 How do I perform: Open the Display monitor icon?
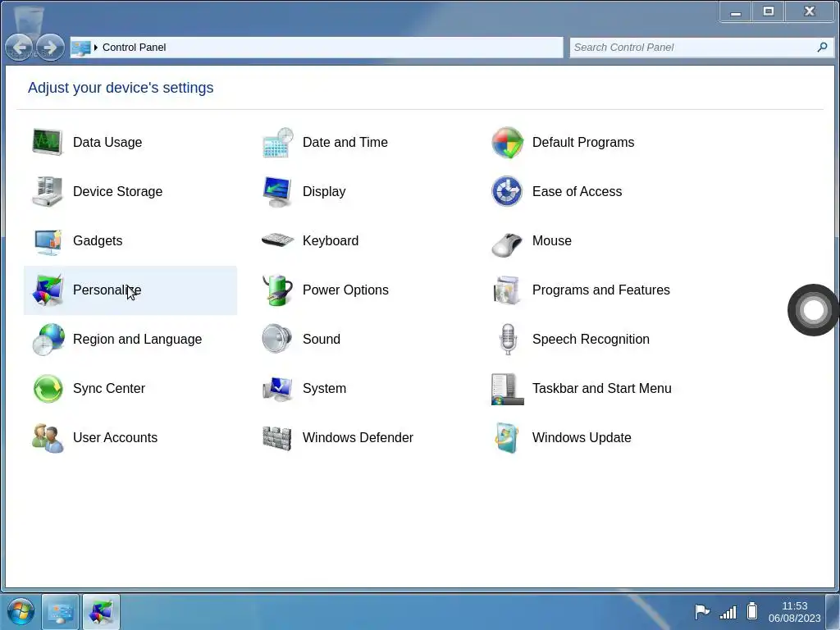point(277,191)
